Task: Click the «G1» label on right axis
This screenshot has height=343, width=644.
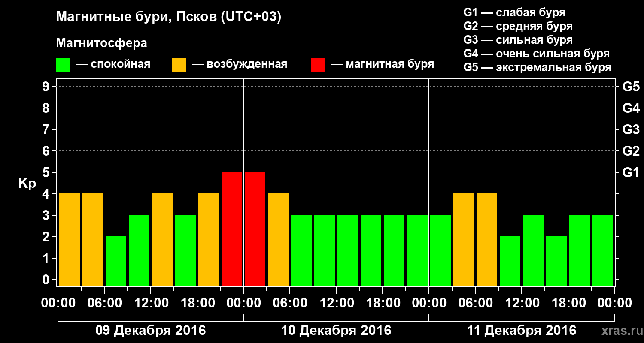Action: click(x=631, y=172)
